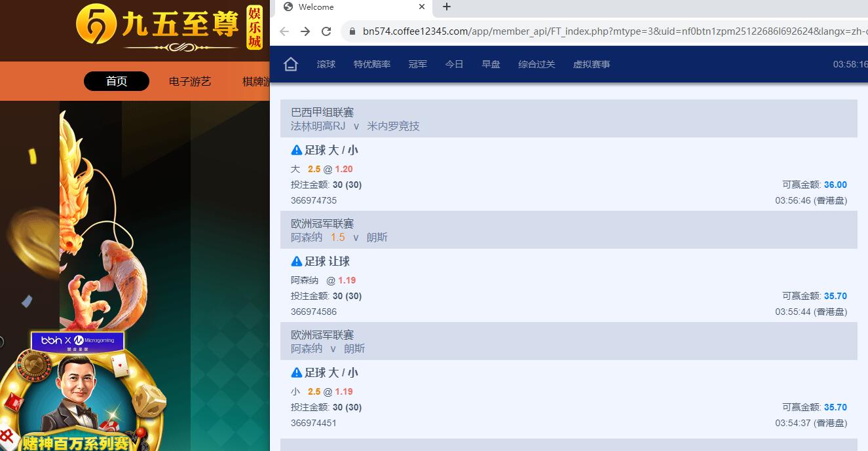Switch to 今日 matches

coord(455,64)
